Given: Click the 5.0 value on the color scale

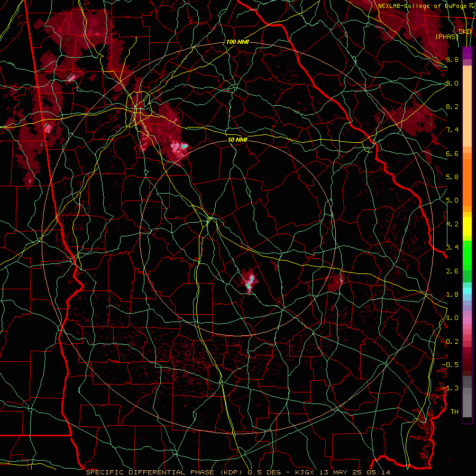Looking at the screenshot, I should click(x=452, y=200).
